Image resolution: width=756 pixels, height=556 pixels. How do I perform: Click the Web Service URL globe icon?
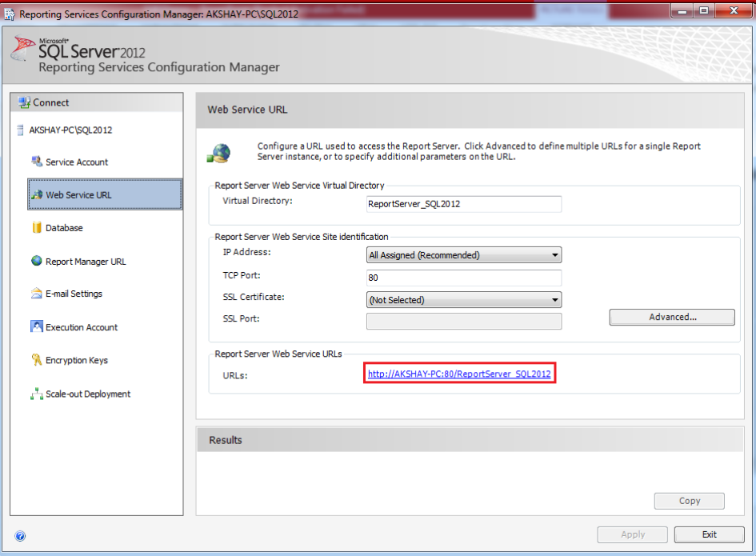click(37, 195)
